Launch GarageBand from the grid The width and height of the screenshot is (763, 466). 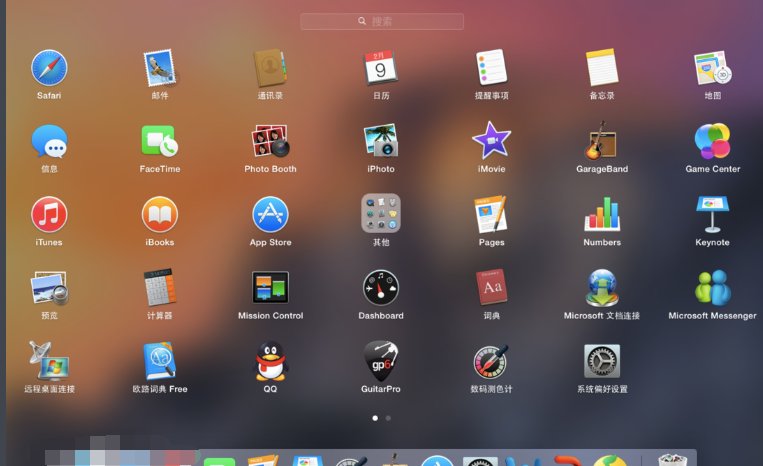[x=602, y=141]
